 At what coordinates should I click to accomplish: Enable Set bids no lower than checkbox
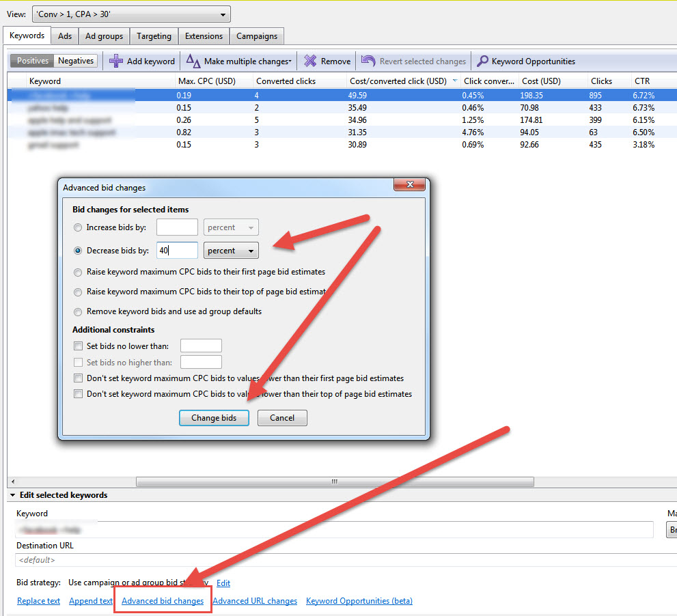click(79, 346)
